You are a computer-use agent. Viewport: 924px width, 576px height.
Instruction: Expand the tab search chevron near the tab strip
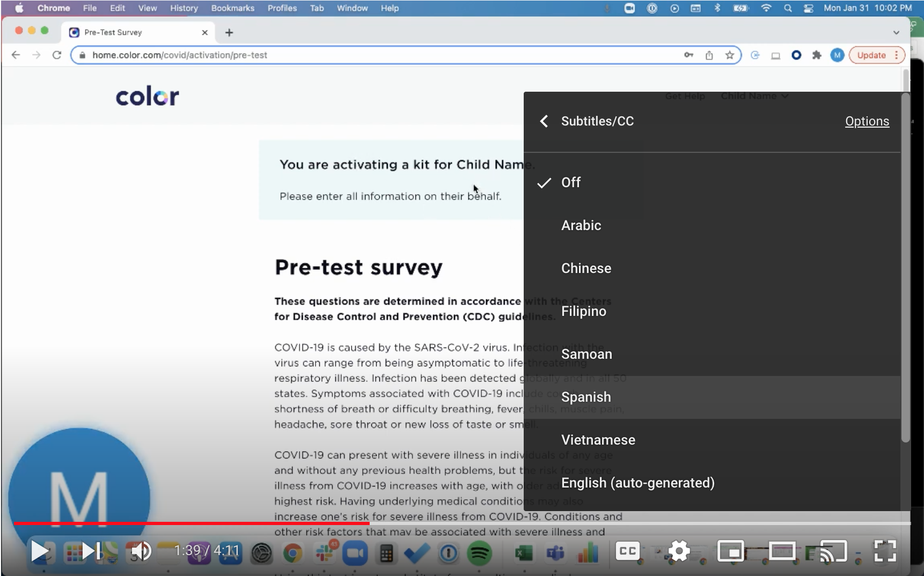click(x=896, y=32)
